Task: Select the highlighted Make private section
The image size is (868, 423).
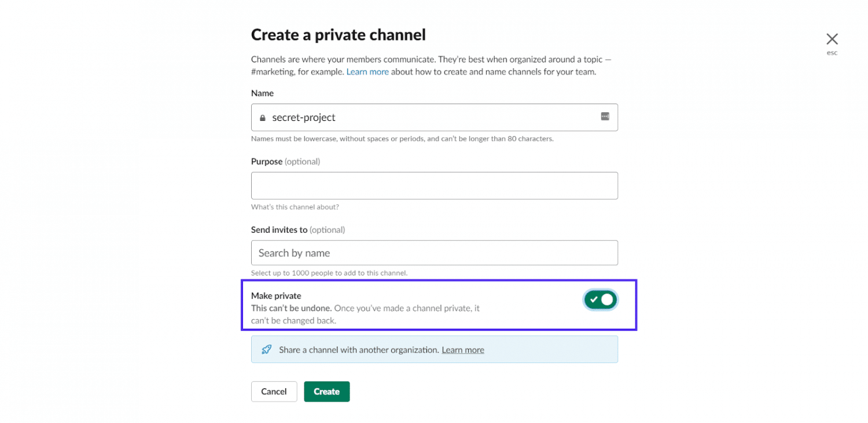Action: tap(439, 305)
